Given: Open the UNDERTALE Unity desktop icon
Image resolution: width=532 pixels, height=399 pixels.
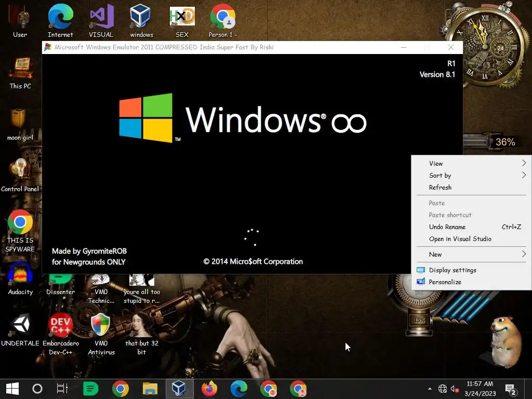Looking at the screenshot, I should tap(20, 330).
